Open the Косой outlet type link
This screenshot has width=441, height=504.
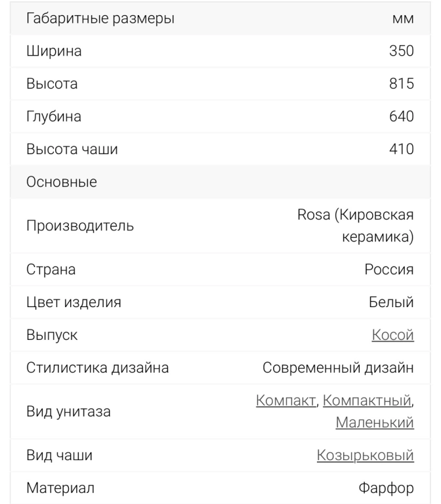pos(392,335)
